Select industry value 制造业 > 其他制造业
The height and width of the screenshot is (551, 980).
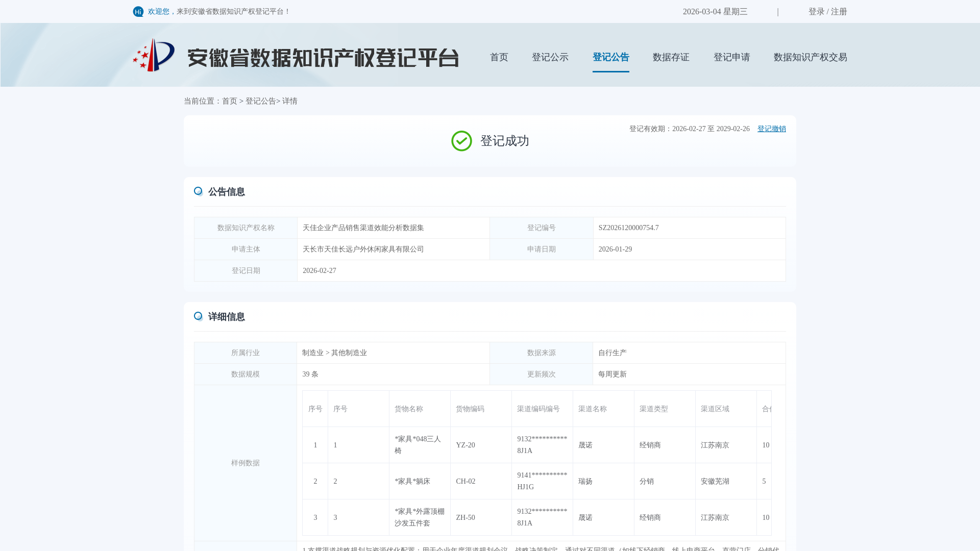334,353
